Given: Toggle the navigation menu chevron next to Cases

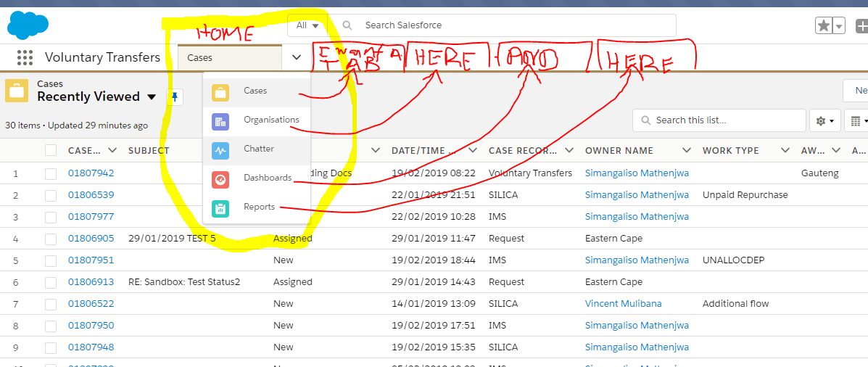Looking at the screenshot, I should coord(297,57).
